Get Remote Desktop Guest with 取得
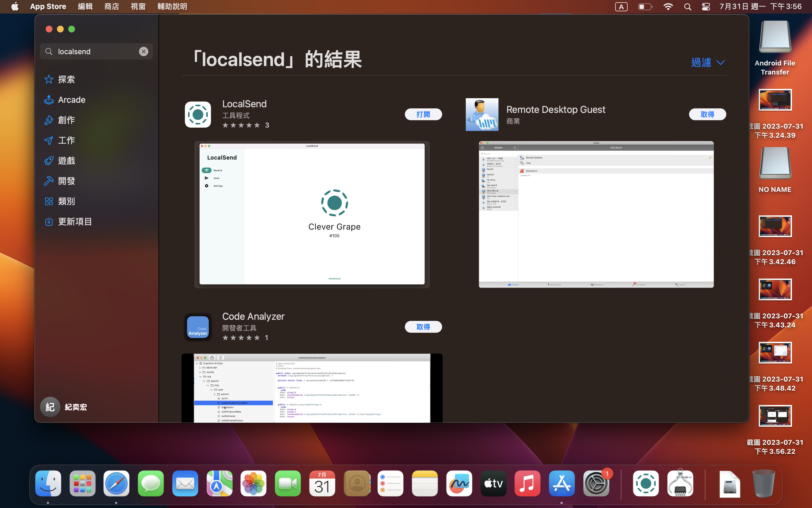 tap(707, 114)
